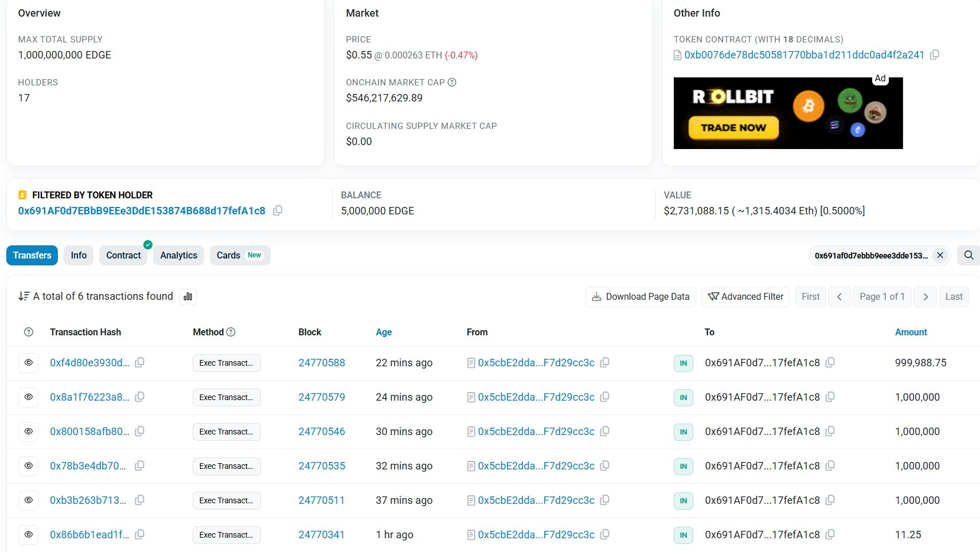This screenshot has height=552, width=980.
Task: Click the bar chart icon beside transaction total
Action: click(x=188, y=296)
